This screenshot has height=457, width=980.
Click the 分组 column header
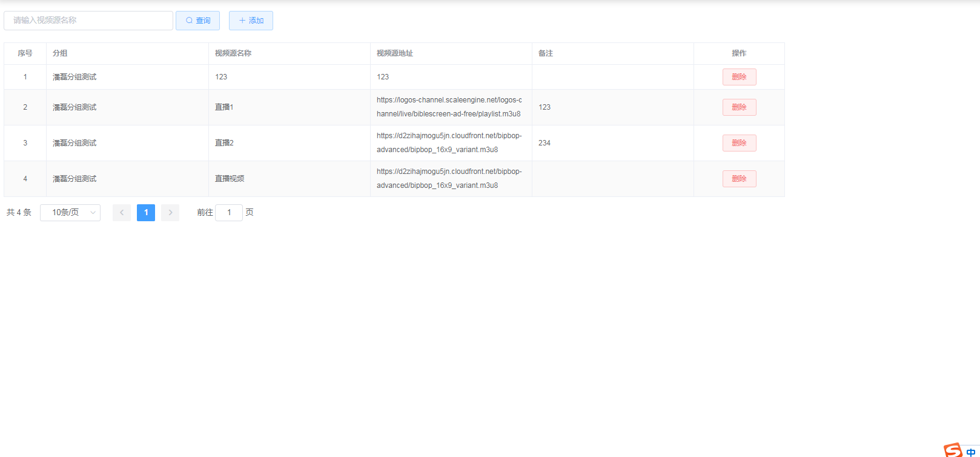pyautogui.click(x=60, y=53)
